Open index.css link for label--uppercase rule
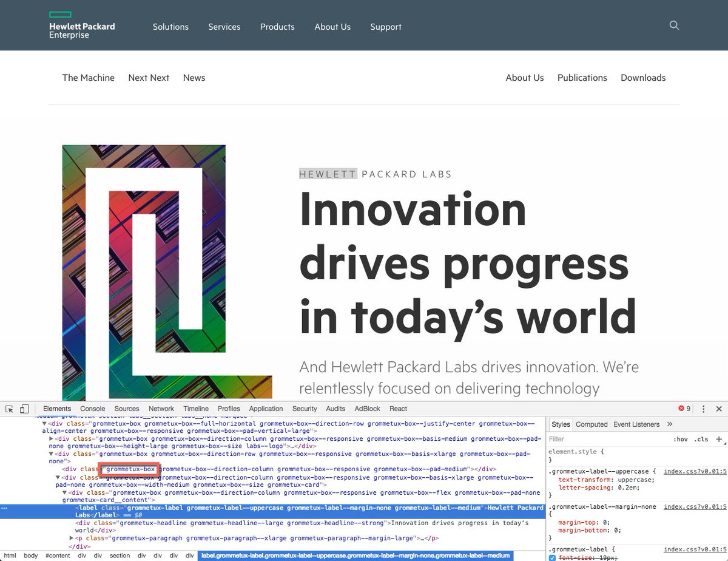 pyautogui.click(x=695, y=471)
